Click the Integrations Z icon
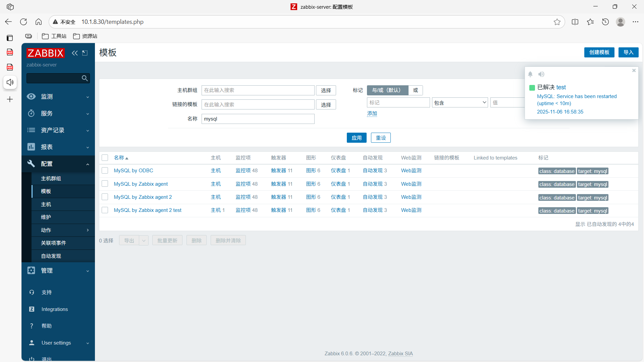Viewport: 644px width, 362px height. [x=32, y=309]
